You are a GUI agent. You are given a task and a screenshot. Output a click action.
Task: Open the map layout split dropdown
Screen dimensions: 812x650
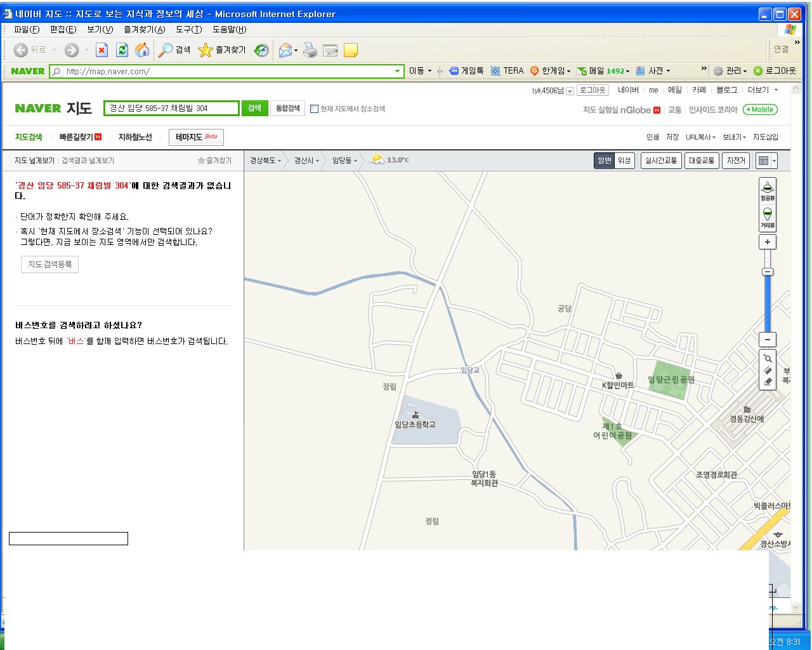pyautogui.click(x=774, y=161)
